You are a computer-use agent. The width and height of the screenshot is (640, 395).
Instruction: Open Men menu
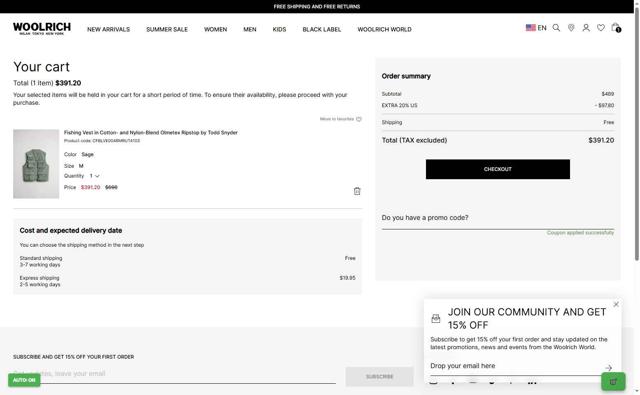(250, 29)
